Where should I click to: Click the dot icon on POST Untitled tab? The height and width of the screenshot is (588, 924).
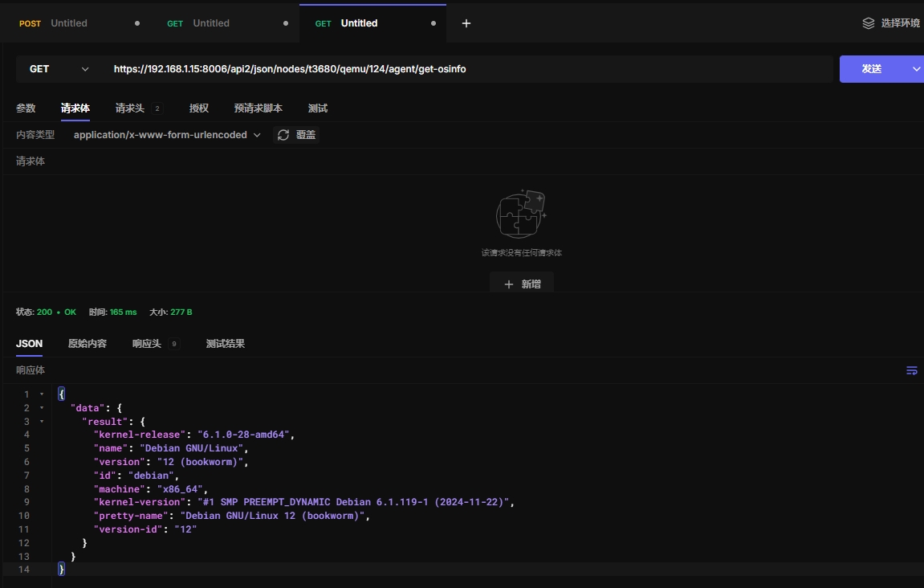[137, 23]
